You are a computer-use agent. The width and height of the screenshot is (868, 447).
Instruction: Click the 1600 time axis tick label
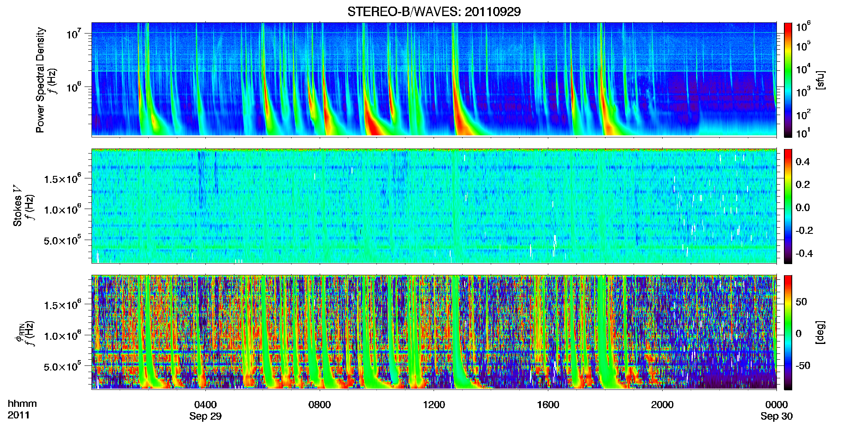point(548,405)
